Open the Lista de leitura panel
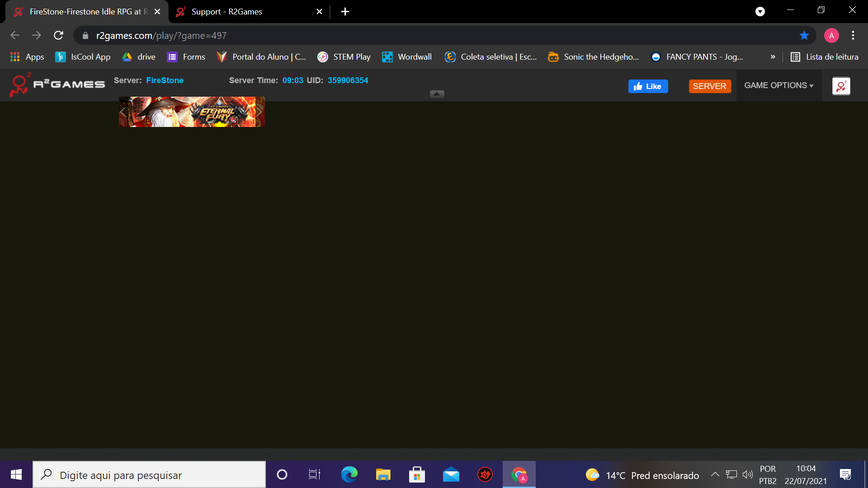The image size is (868, 488). (x=825, y=57)
